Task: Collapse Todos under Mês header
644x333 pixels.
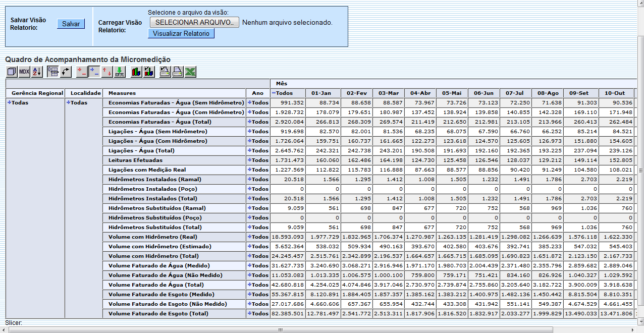Action: (274, 93)
